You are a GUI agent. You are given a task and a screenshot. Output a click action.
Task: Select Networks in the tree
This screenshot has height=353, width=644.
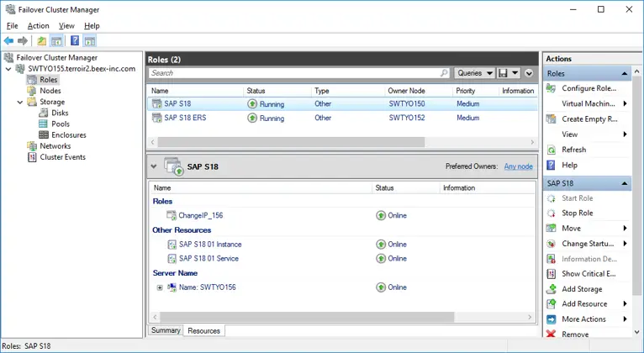click(x=55, y=146)
